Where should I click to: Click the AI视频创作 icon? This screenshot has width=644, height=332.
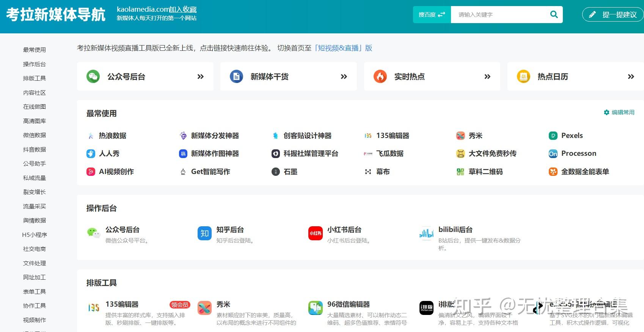[91, 172]
